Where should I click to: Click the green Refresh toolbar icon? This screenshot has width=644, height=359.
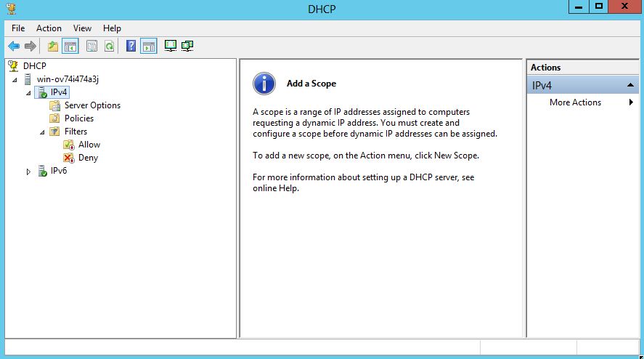[109, 47]
